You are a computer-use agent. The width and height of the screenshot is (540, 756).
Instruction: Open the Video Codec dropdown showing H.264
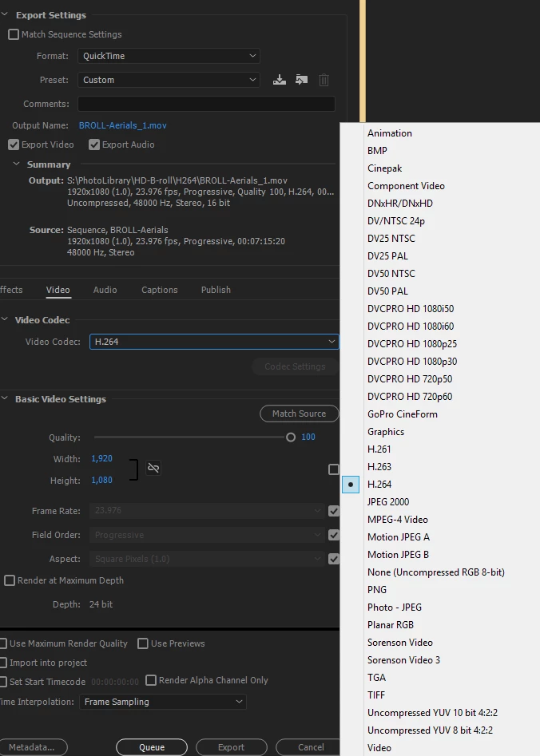point(214,342)
